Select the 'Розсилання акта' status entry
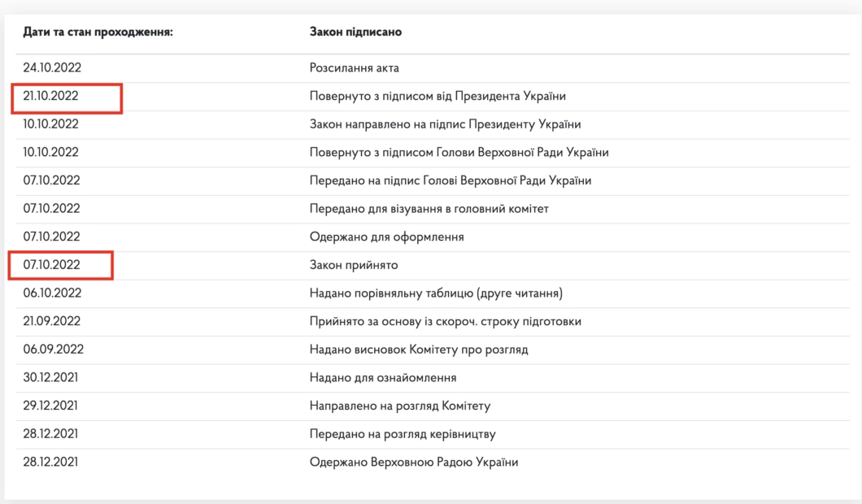The height and width of the screenshot is (504, 862). tap(354, 68)
